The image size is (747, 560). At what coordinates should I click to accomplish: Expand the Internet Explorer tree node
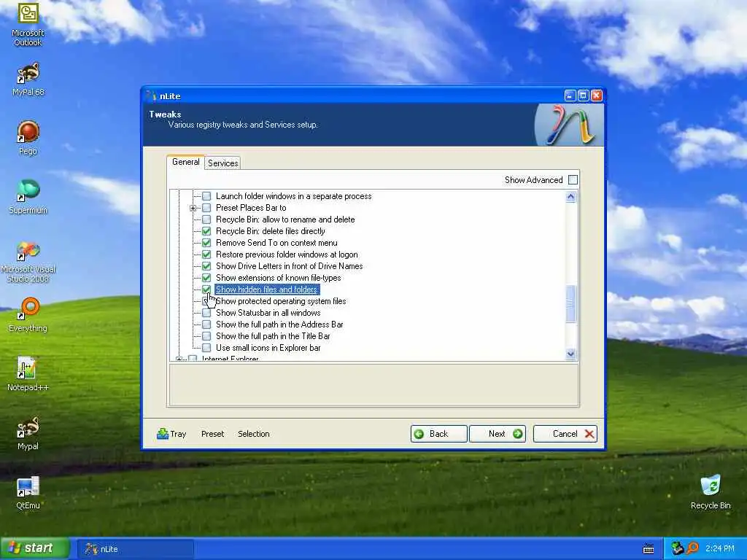179,359
